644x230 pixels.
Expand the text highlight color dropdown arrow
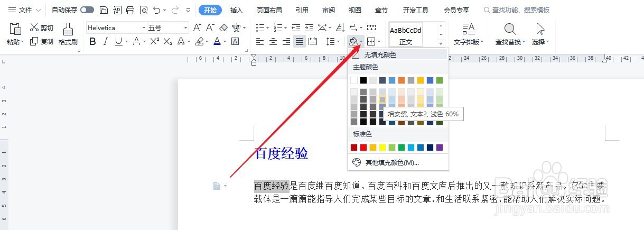click(x=207, y=42)
